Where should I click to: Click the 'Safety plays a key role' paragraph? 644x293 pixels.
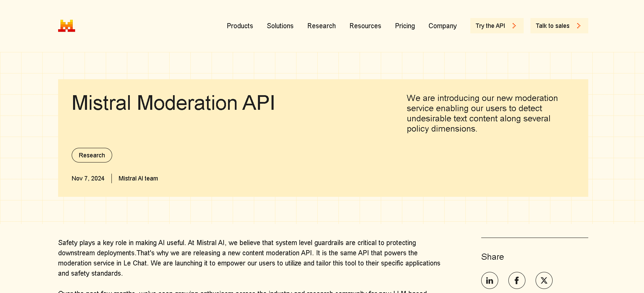tap(249, 258)
